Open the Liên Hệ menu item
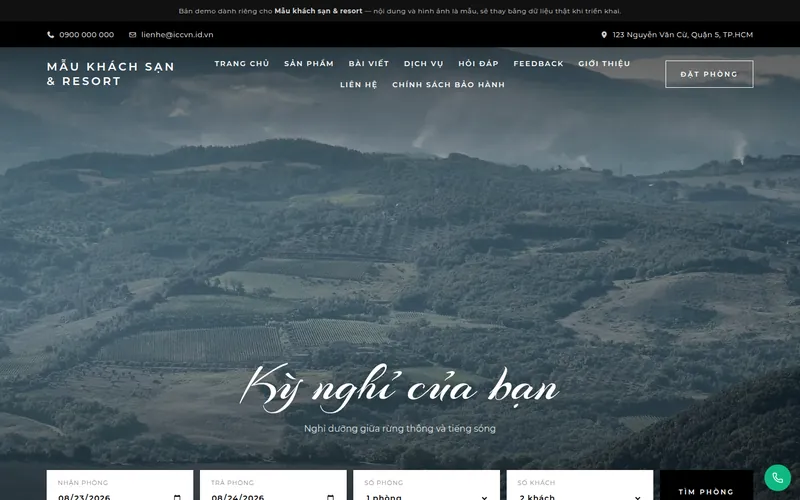The image size is (800, 500). point(359,85)
